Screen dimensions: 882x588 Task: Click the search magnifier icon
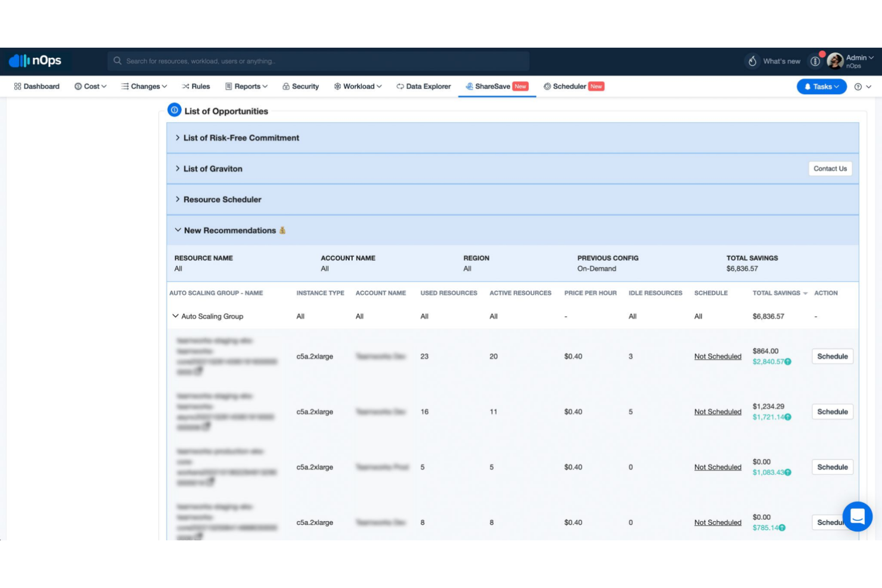coord(118,61)
